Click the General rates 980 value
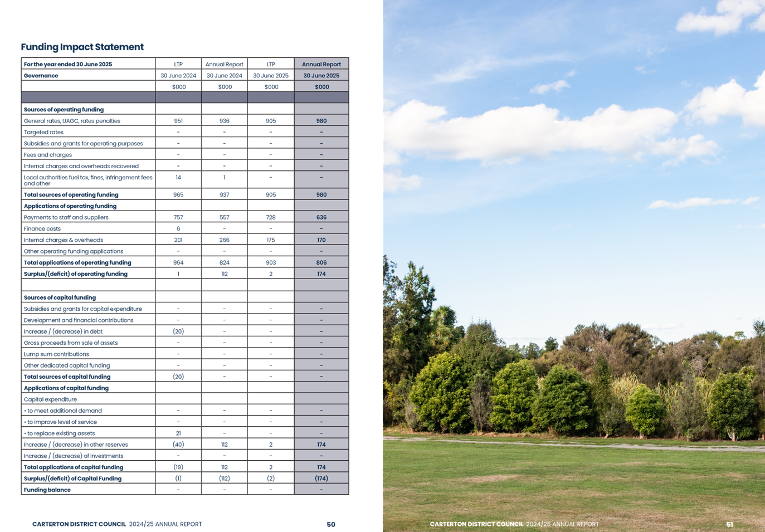765x532 pixels. (321, 121)
